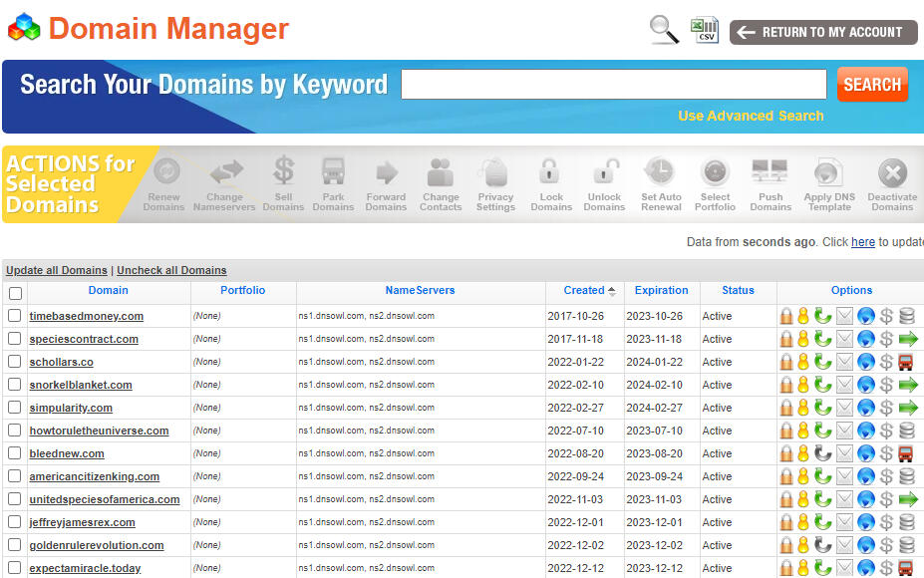924x578 pixels.
Task: Focus the domain keyword search field
Action: click(613, 85)
